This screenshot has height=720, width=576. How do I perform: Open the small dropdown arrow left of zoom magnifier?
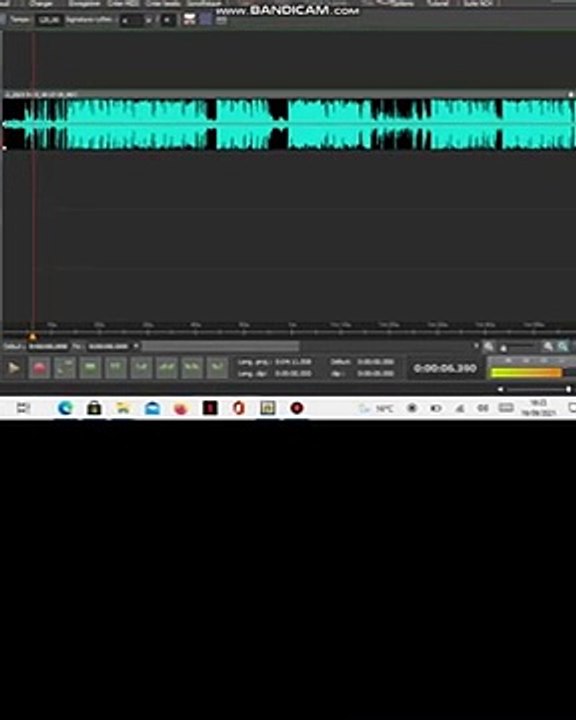coord(476,346)
